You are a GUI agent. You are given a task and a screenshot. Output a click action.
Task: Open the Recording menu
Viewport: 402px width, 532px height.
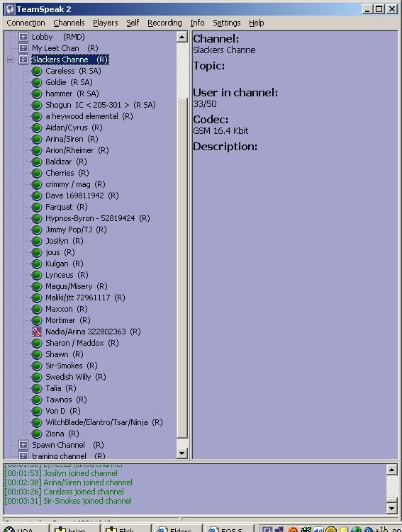[x=164, y=23]
